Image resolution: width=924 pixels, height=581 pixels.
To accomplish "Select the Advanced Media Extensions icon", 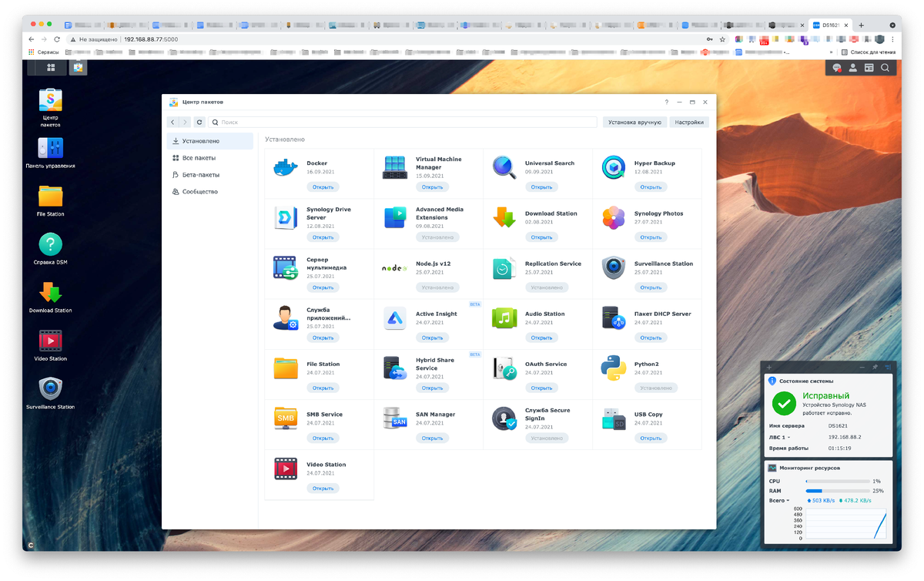I will coord(395,217).
